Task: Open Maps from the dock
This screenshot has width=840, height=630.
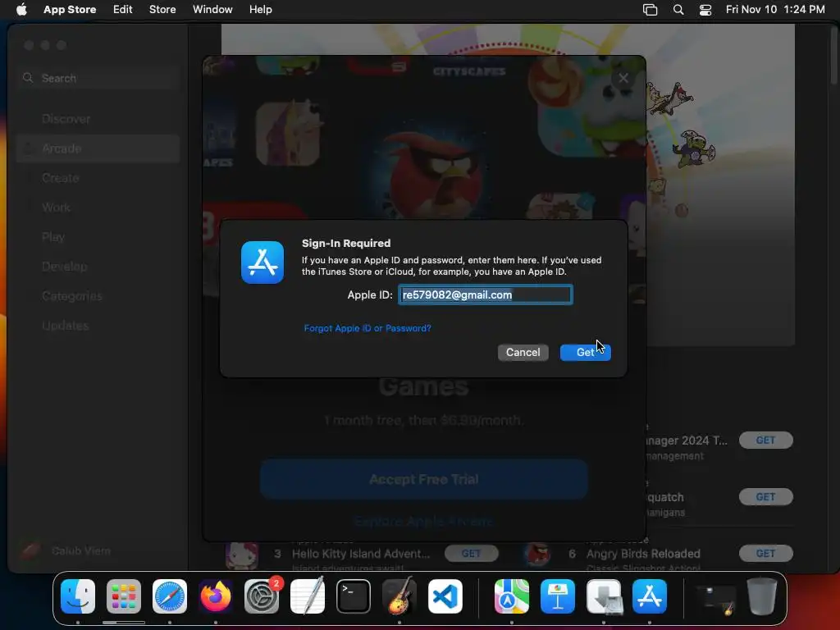Action: coord(512,596)
